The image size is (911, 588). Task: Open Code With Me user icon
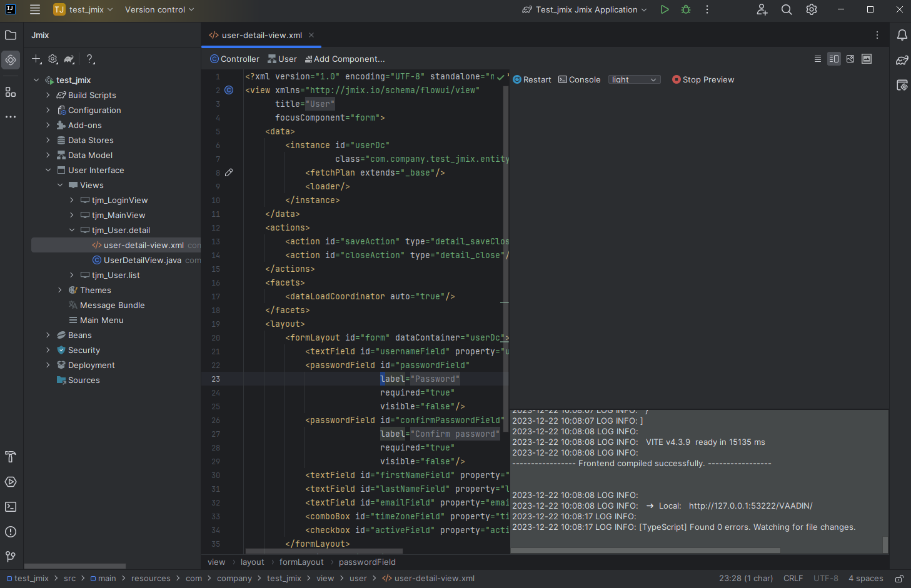762,9
